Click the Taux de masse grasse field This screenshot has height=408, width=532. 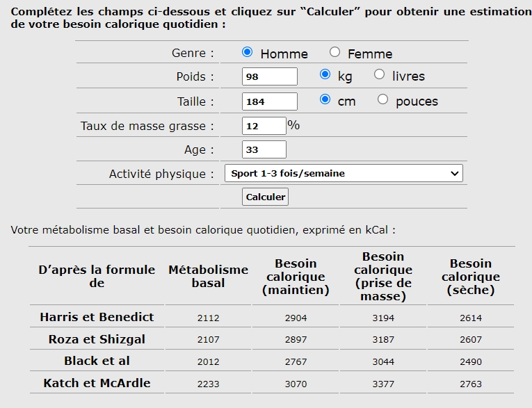point(264,126)
